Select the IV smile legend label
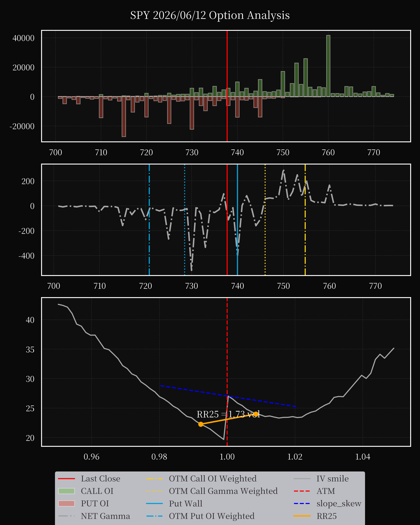Screen dimensions: 420x525 tap(333, 478)
